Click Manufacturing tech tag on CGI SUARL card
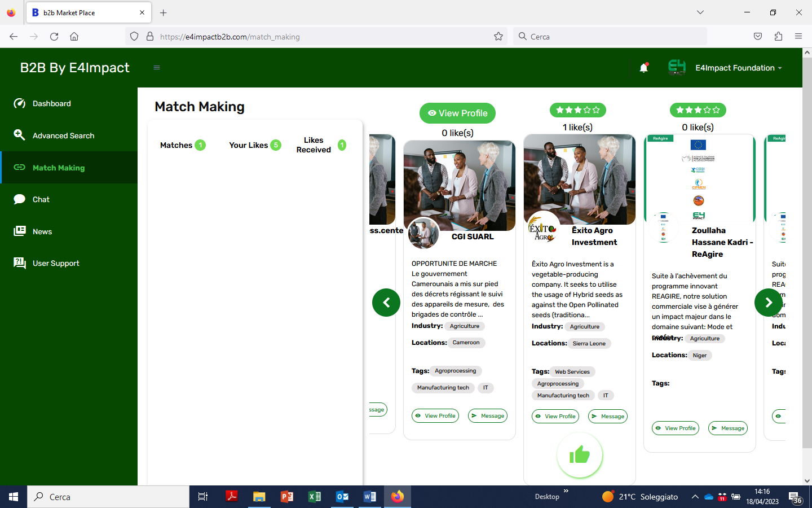 pyautogui.click(x=443, y=388)
